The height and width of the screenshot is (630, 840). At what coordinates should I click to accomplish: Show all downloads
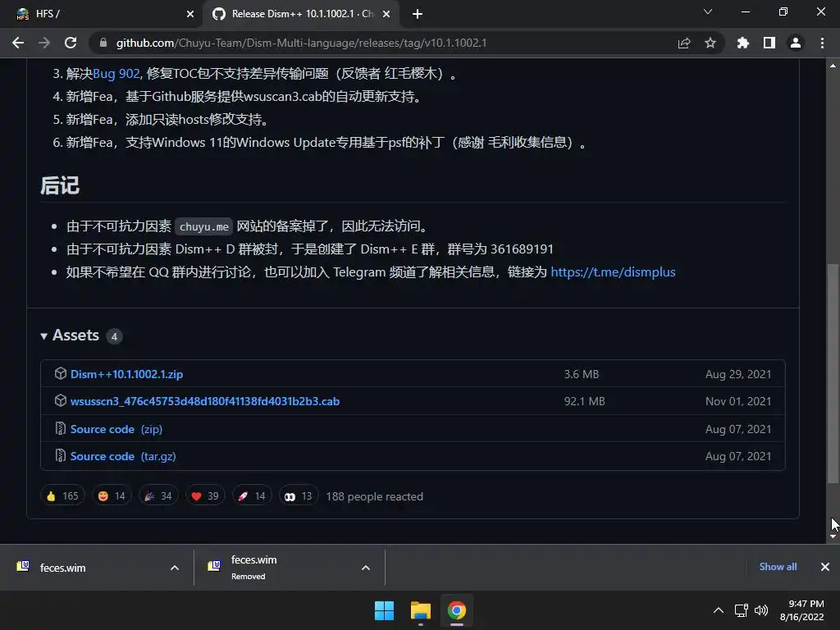coord(778,567)
